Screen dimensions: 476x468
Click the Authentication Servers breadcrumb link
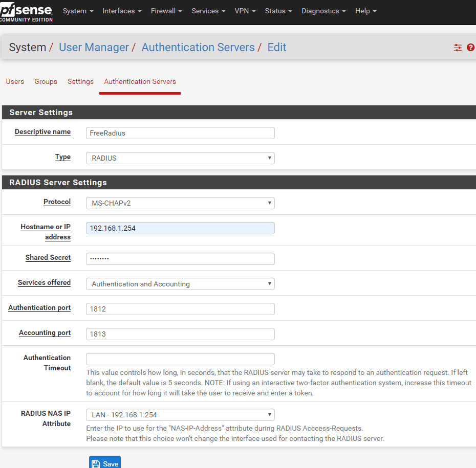(x=198, y=48)
